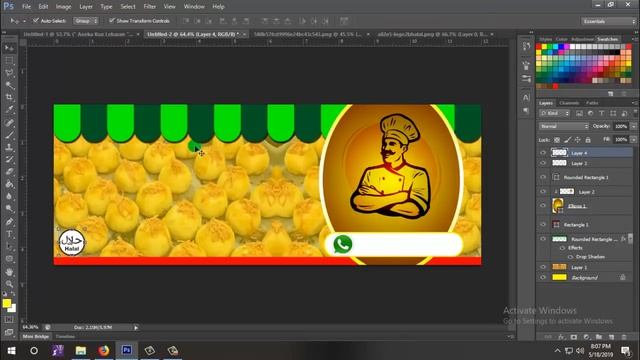Select the Dodge tool
The height and width of the screenshot is (360, 640).
click(9, 209)
